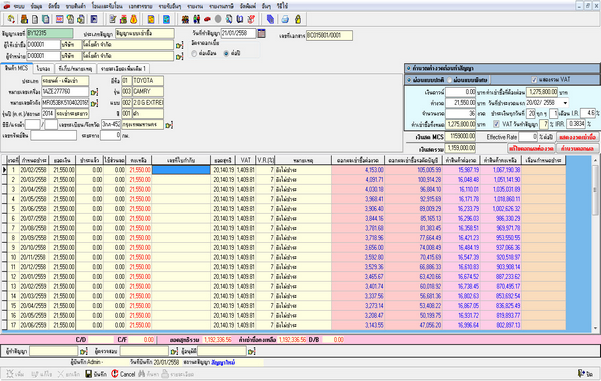Click the notepad with pencil toolbar icon
This screenshot has height=381, width=601.
click(x=112, y=19)
